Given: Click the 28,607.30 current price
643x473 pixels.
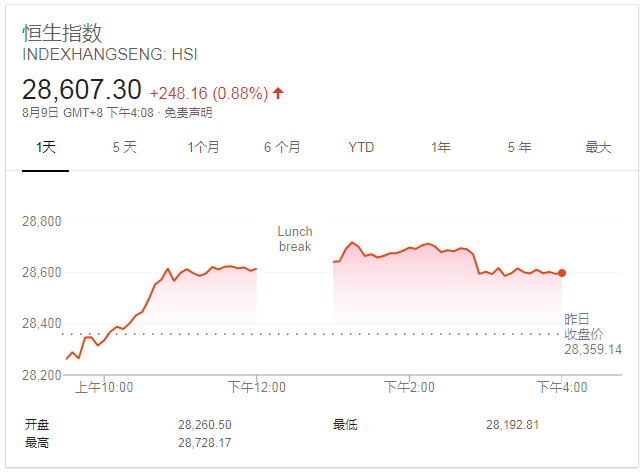Looking at the screenshot, I should click(82, 92).
